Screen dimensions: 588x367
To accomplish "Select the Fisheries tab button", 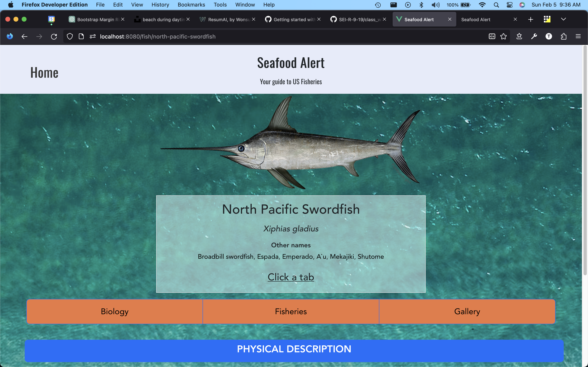I will tap(291, 311).
